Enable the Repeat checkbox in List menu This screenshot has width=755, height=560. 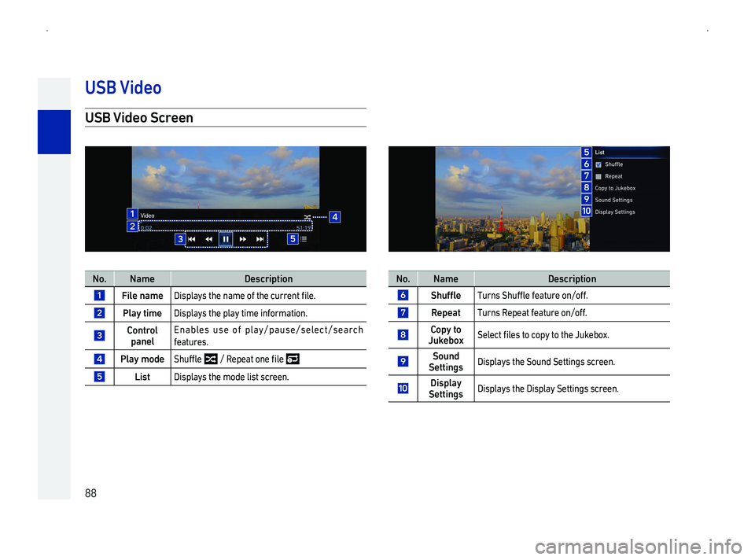point(598,176)
